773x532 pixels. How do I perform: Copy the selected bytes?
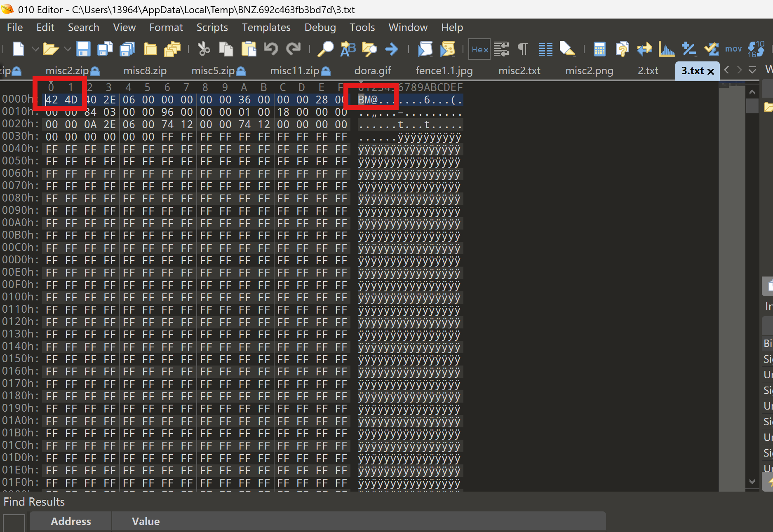(x=226, y=49)
